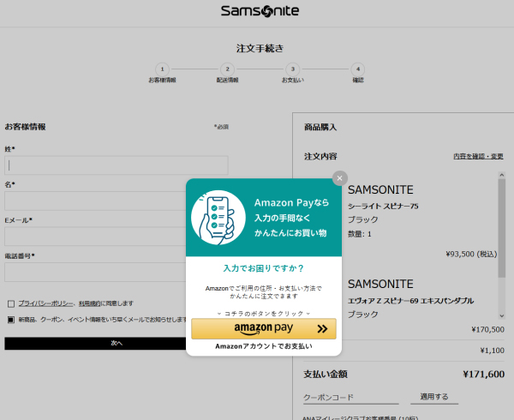
Task: Open the 利用規約 link
Action: (89, 303)
